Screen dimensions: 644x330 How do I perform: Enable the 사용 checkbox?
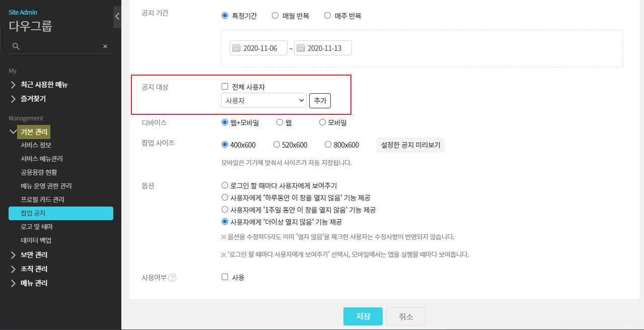coord(225,277)
